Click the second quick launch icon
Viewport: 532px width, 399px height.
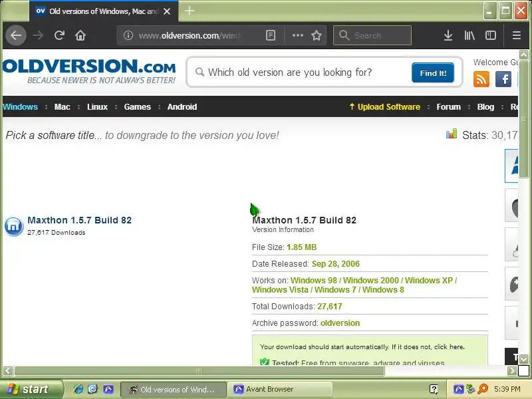[92, 389]
